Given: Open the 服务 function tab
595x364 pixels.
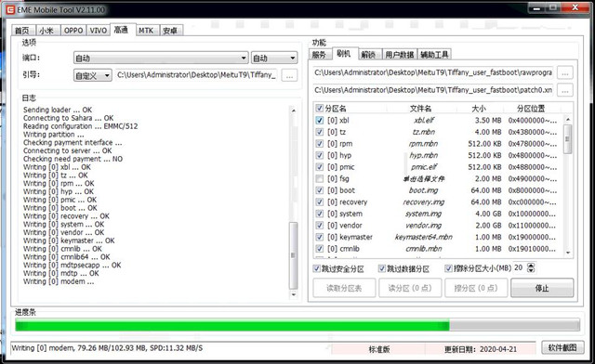Looking at the screenshot, I should tap(320, 55).
